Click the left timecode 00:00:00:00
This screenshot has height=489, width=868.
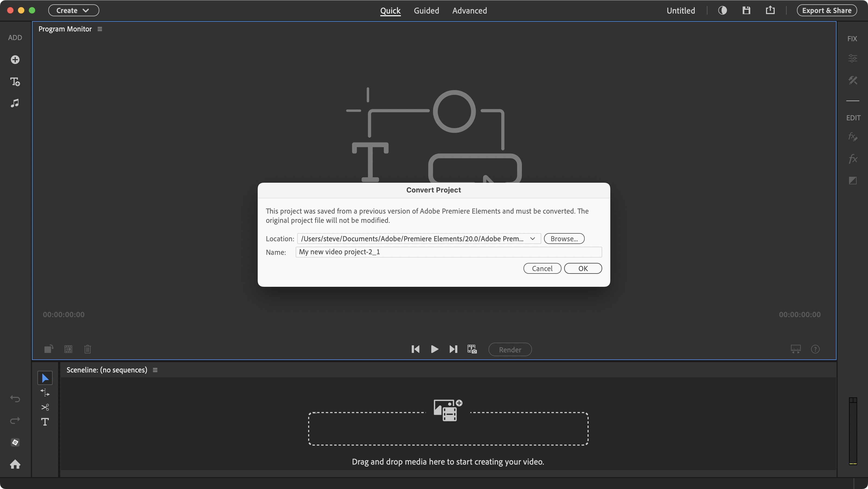(x=63, y=314)
